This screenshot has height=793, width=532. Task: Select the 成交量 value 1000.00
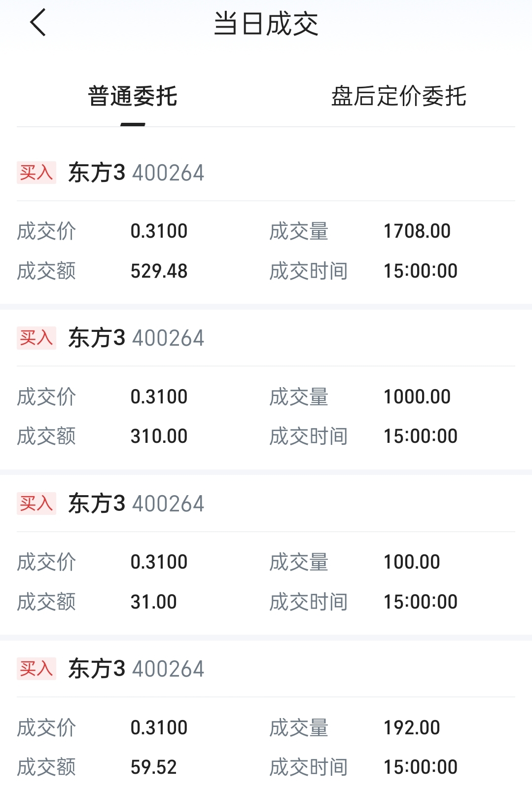click(x=417, y=396)
